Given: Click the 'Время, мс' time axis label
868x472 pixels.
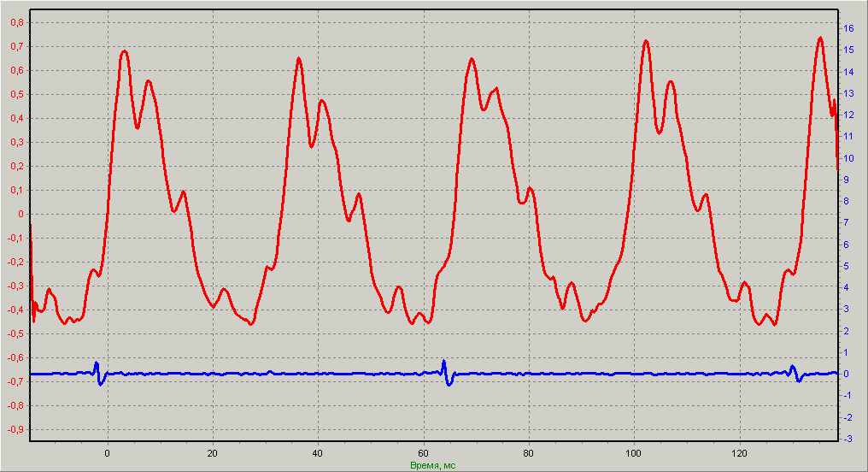Looking at the screenshot, I should [433, 465].
